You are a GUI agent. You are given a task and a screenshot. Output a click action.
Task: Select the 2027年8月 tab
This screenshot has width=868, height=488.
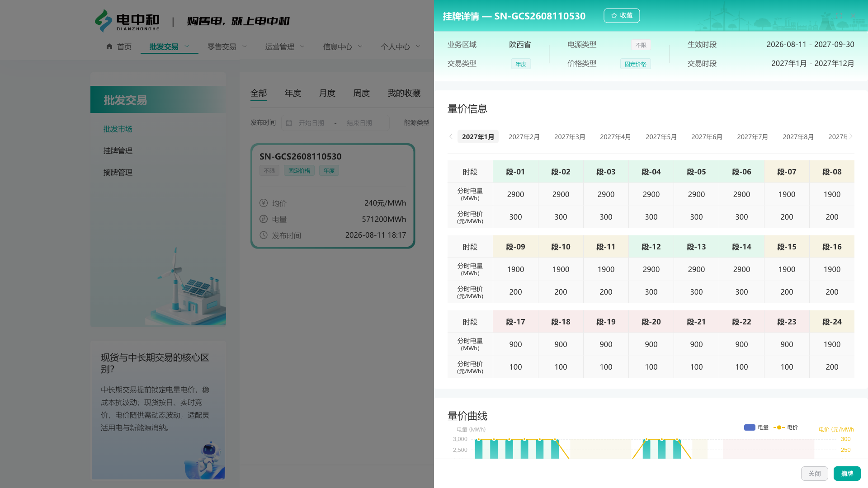pyautogui.click(x=798, y=136)
